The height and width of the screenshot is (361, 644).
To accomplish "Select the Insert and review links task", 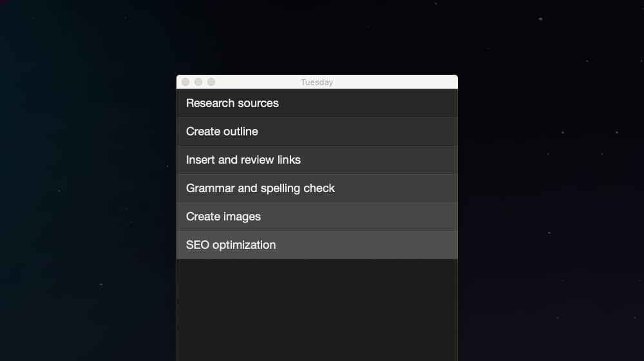I will pos(317,160).
